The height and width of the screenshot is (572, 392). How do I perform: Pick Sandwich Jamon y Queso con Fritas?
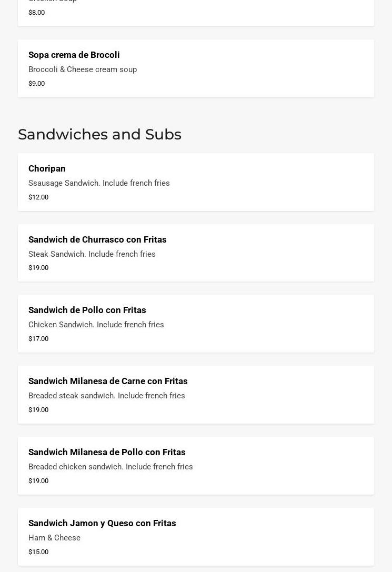pyautogui.click(x=196, y=537)
